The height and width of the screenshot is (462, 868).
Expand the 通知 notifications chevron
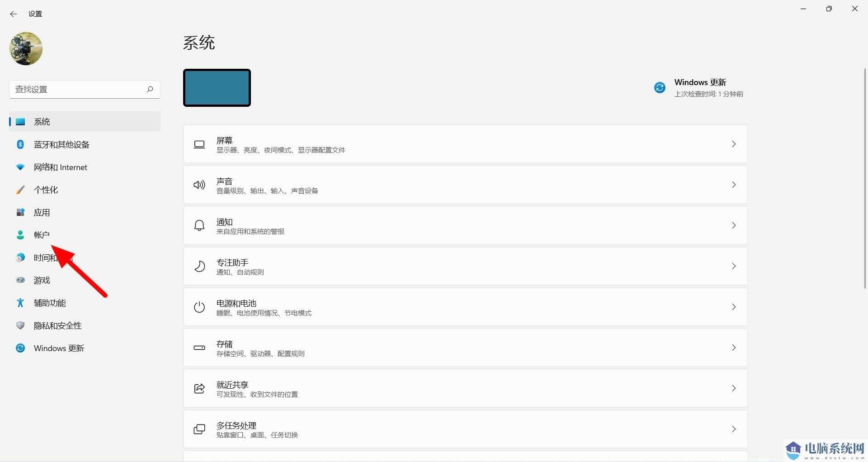click(x=733, y=225)
